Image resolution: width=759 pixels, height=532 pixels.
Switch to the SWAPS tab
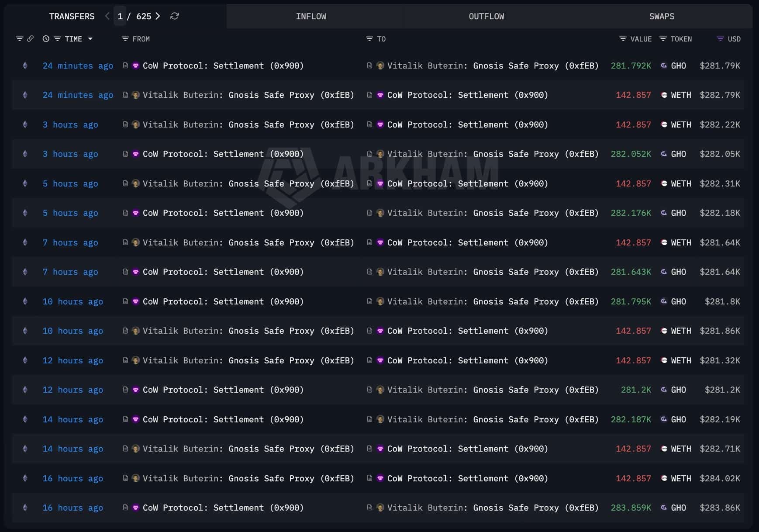pos(661,16)
